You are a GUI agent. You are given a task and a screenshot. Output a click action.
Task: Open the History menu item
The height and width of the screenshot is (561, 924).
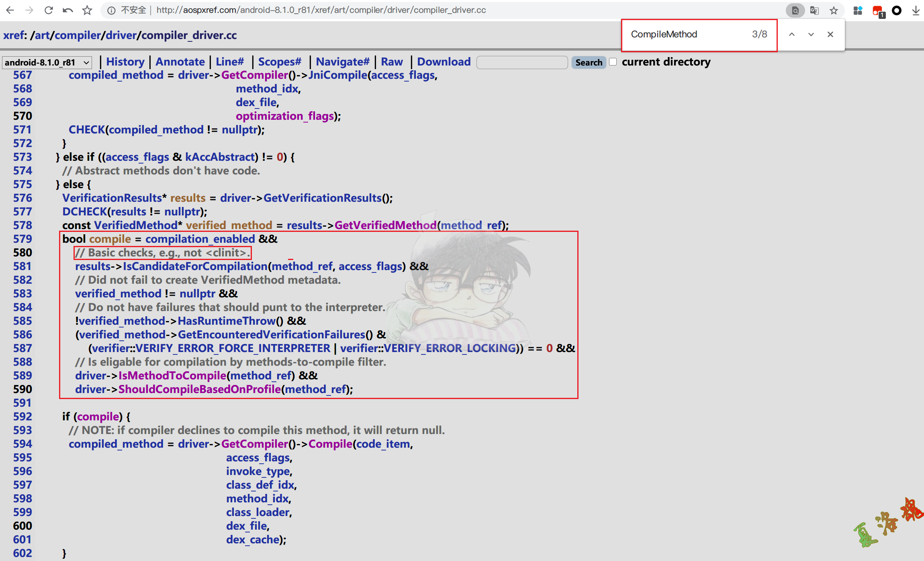coord(125,62)
